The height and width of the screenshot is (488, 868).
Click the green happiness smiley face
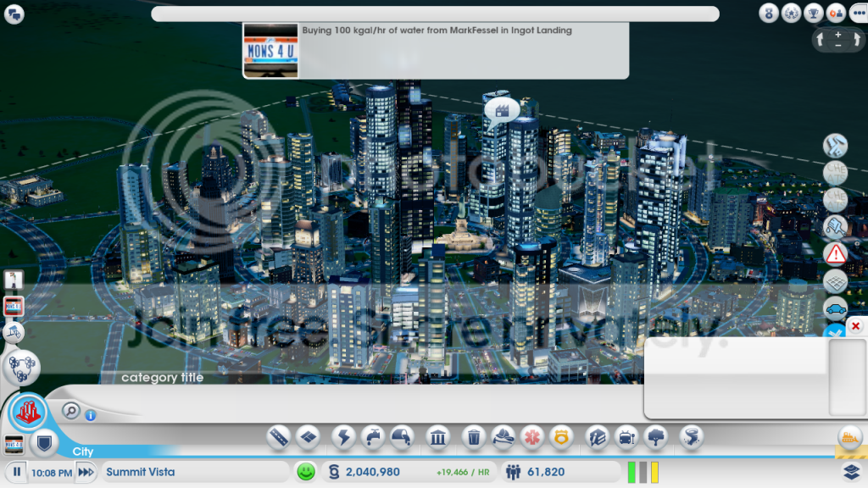pyautogui.click(x=305, y=472)
